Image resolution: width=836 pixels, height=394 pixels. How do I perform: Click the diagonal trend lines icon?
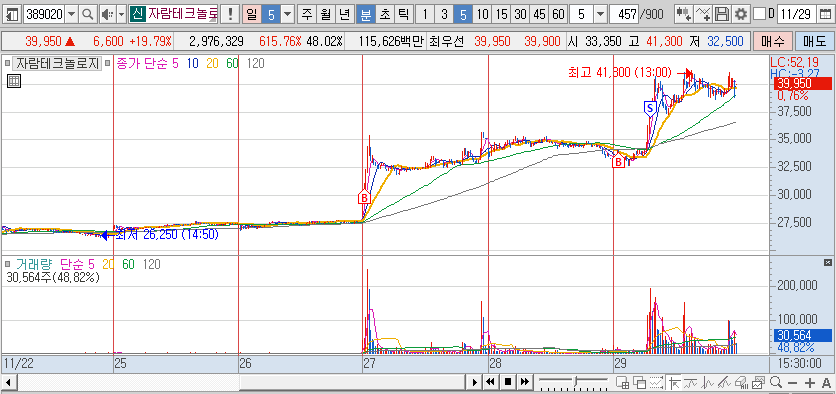click(725, 382)
